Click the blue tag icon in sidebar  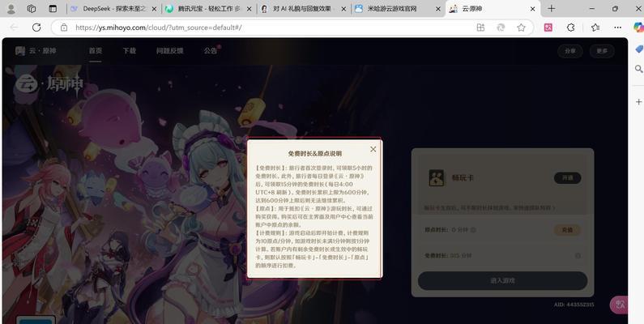638,49
